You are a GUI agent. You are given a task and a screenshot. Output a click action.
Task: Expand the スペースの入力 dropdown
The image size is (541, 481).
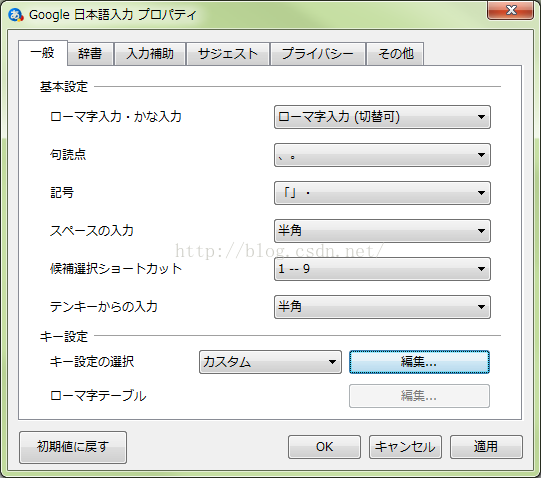tap(382, 231)
